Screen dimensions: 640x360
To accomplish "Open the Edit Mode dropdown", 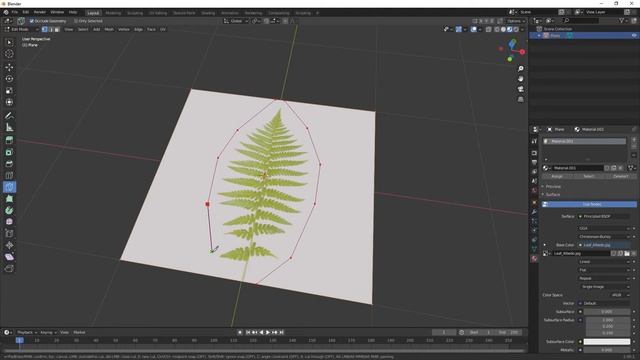I will pyautogui.click(x=21, y=29).
